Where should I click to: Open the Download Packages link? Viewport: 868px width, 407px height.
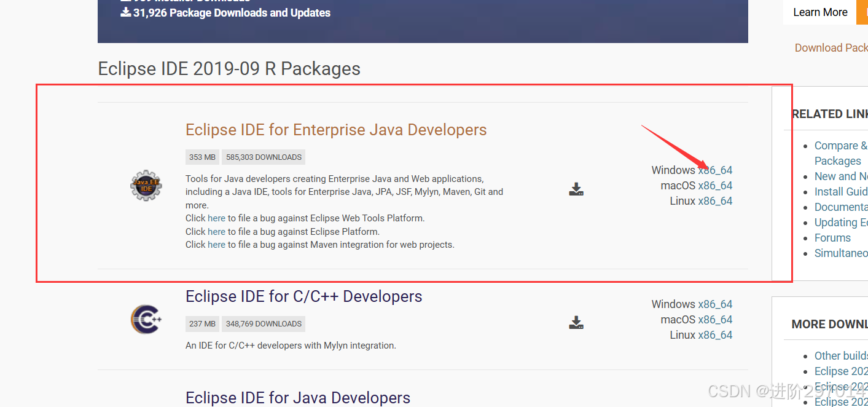click(831, 48)
